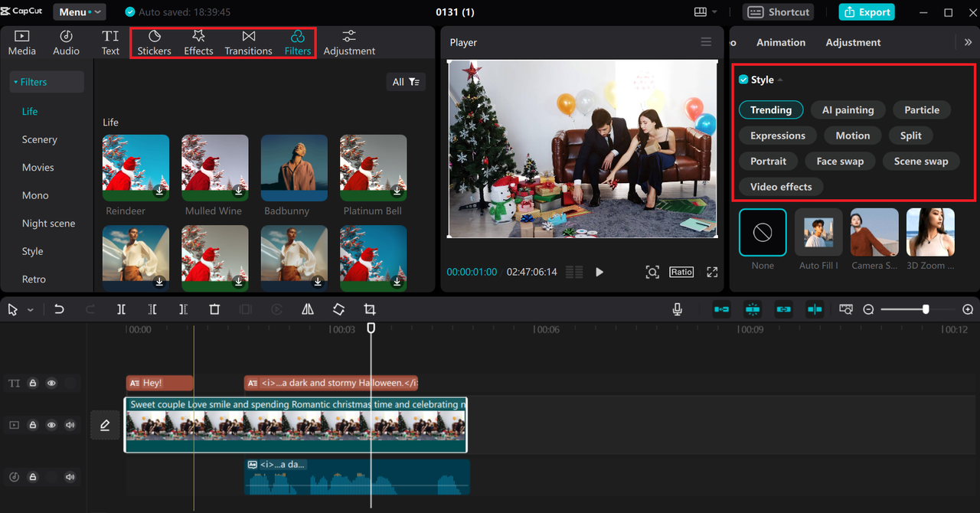Choose the None style thumbnail
Viewport: 980px width, 513px height.
[x=763, y=232]
